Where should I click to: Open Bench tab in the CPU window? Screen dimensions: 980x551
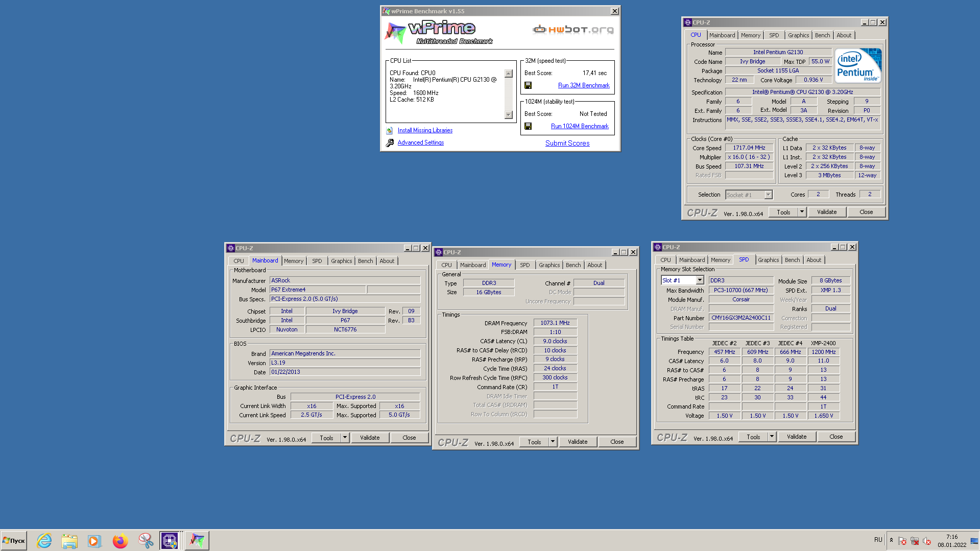[x=822, y=35]
